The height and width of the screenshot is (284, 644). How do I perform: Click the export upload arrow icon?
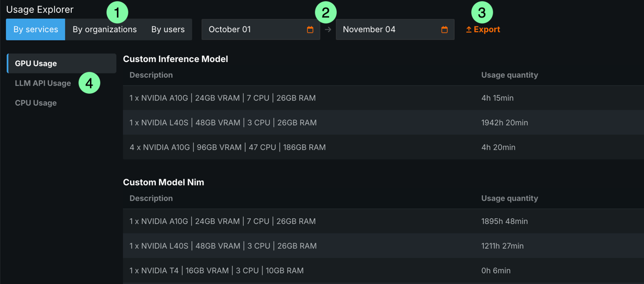coord(468,30)
